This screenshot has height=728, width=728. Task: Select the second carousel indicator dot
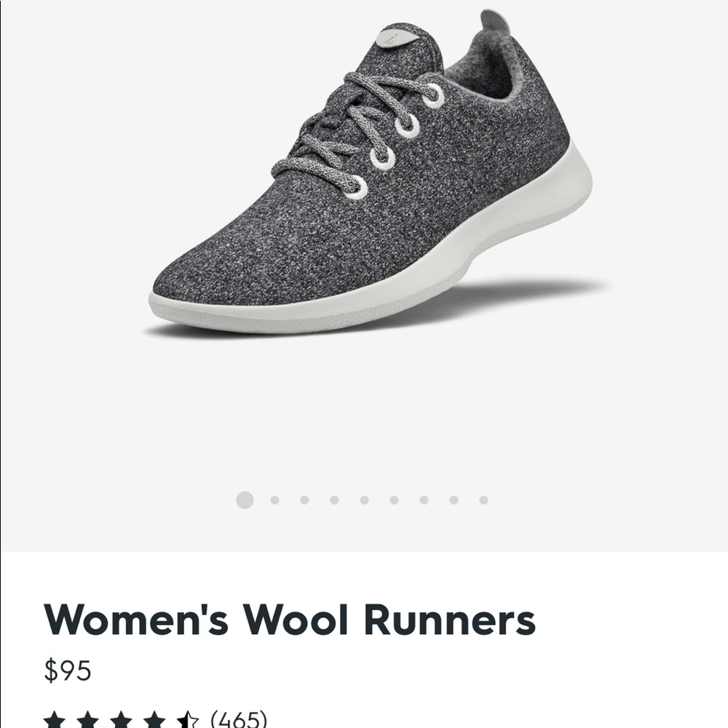coord(274,500)
